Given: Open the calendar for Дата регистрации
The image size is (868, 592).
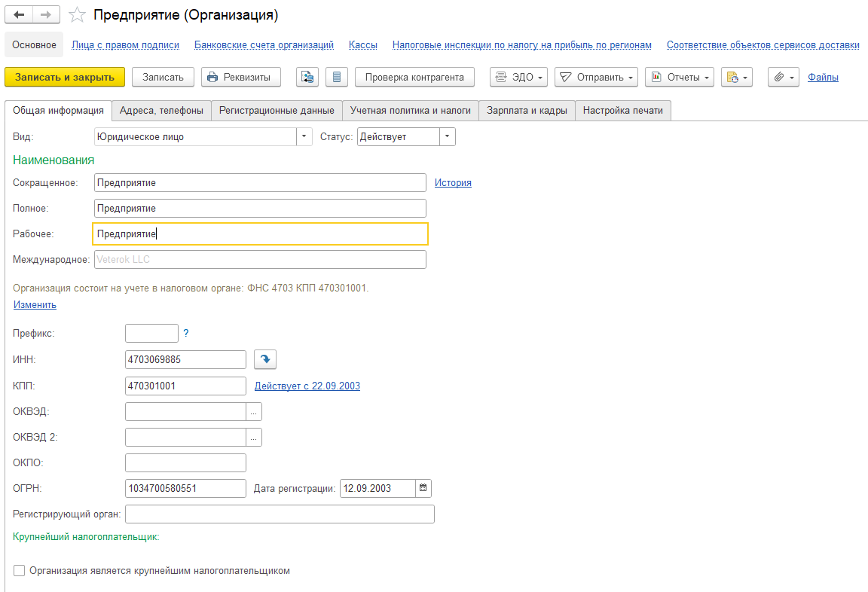Looking at the screenshot, I should click(423, 489).
